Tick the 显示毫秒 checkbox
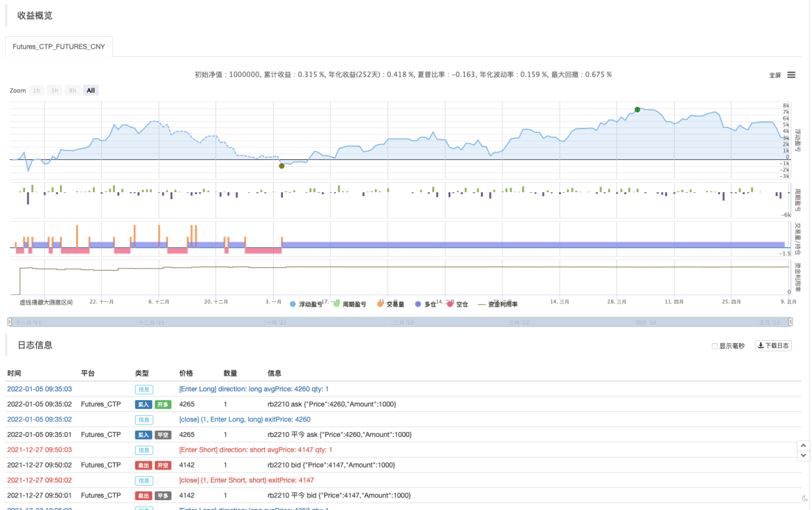812x510 pixels. click(x=715, y=346)
